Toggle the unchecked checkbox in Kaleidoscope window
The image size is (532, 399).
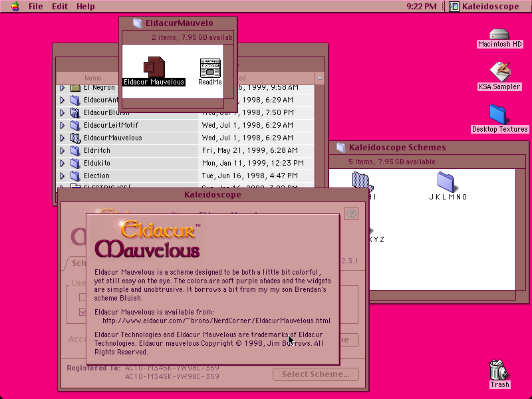point(82,297)
